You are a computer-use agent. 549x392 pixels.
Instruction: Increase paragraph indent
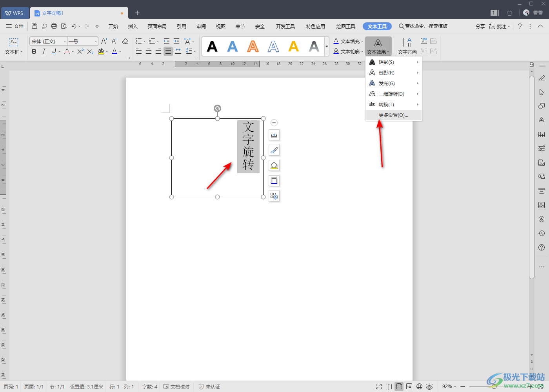[x=176, y=41]
